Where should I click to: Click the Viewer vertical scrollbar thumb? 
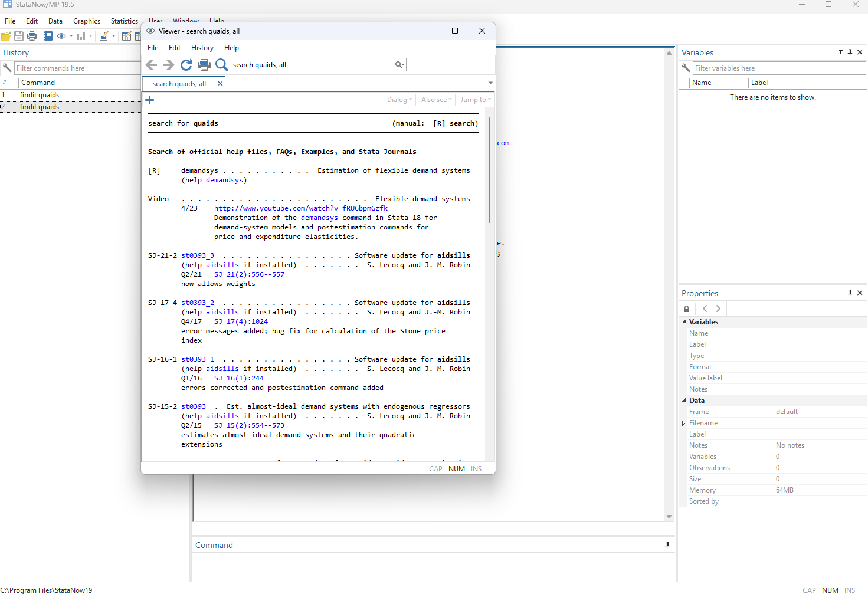pyautogui.click(x=490, y=170)
